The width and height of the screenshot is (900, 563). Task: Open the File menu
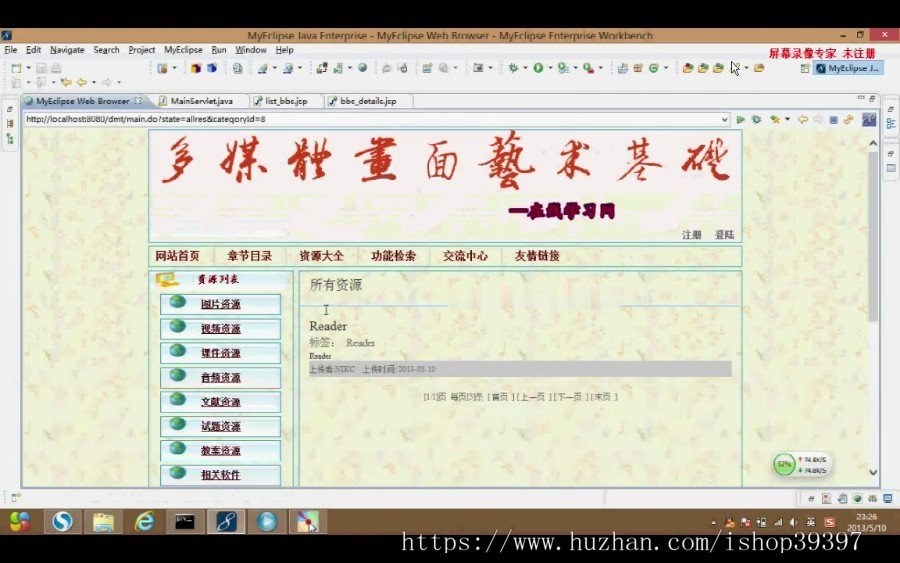click(10, 50)
